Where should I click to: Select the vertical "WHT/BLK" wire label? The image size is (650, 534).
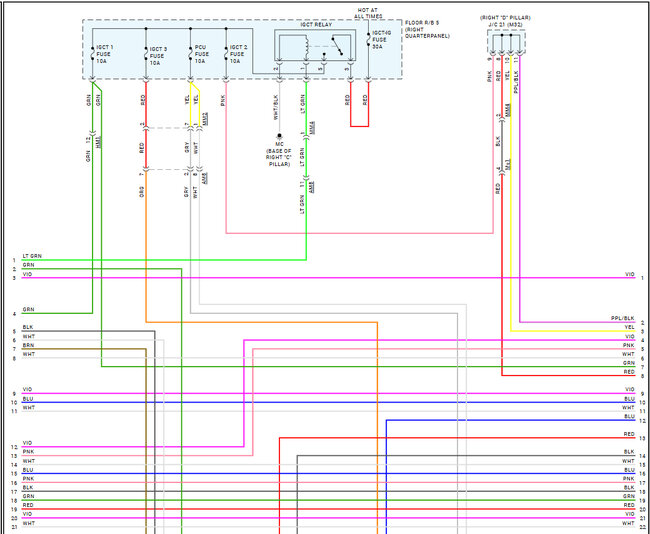point(275,107)
